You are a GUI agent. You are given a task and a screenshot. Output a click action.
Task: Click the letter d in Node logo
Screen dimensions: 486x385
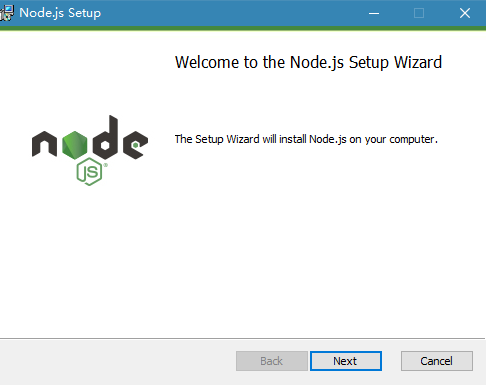pyautogui.click(x=105, y=137)
